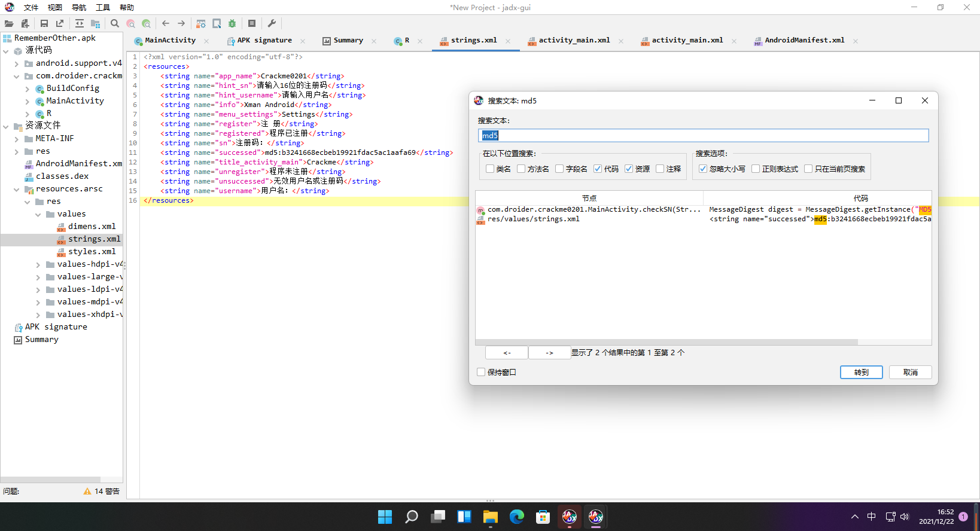980x531 pixels.
Task: Open Microsoft Store in taskbar
Action: click(x=543, y=517)
